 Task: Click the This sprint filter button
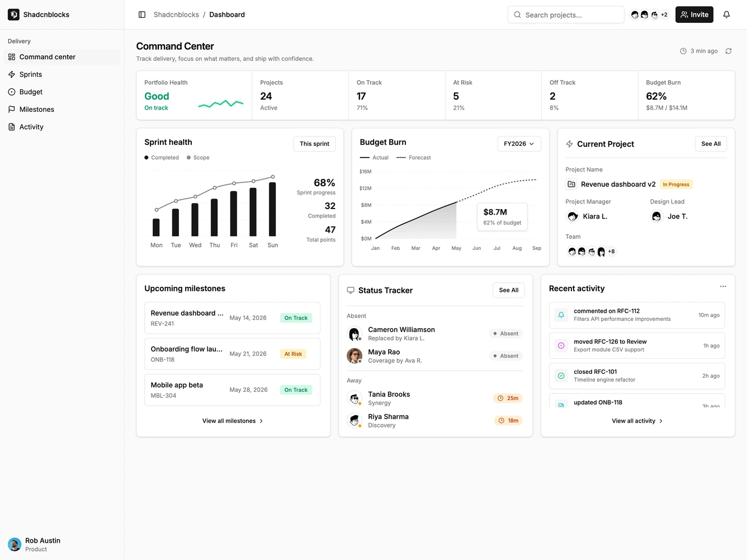[314, 144]
